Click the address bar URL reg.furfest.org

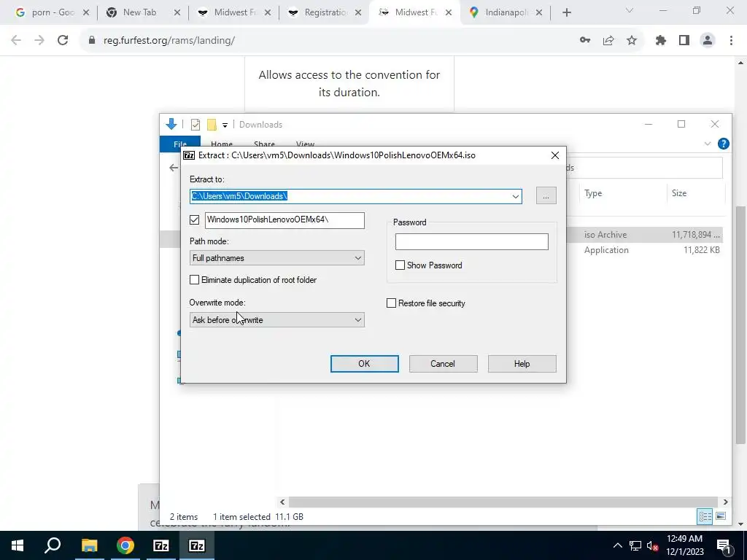[169, 41]
